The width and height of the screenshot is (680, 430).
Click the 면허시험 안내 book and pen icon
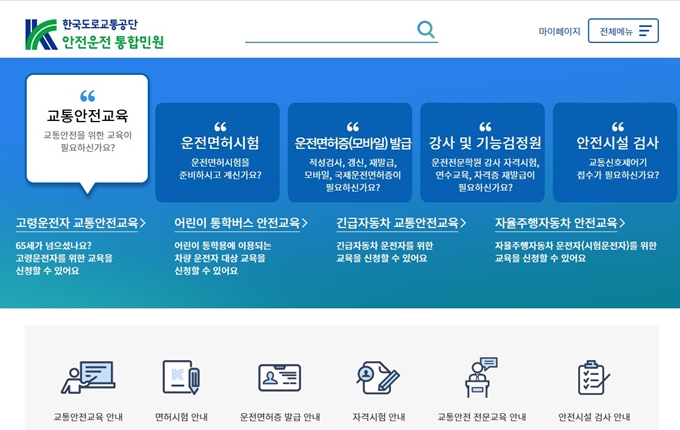click(181, 377)
